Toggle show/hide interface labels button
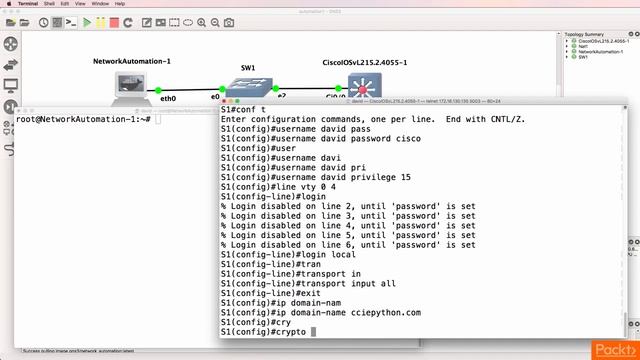640x360 pixels. point(57,23)
